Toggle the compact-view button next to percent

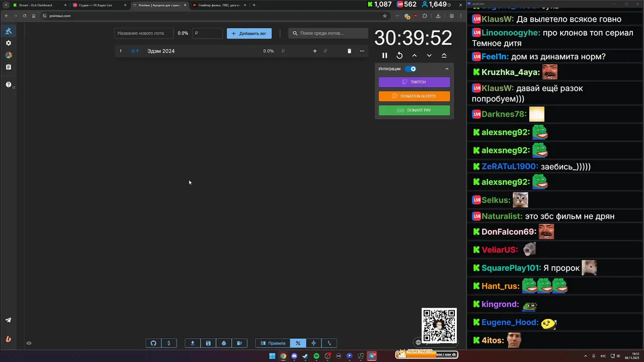[313, 343]
